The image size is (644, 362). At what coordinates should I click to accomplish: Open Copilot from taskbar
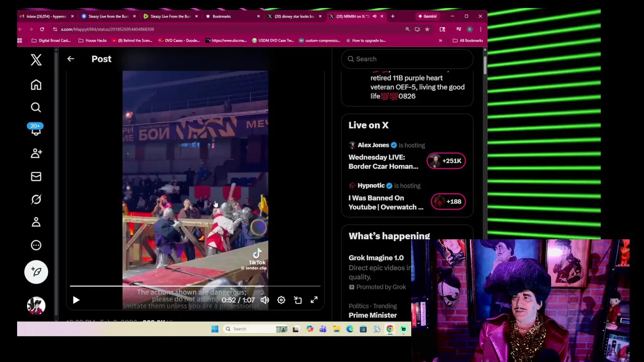[x=309, y=329]
